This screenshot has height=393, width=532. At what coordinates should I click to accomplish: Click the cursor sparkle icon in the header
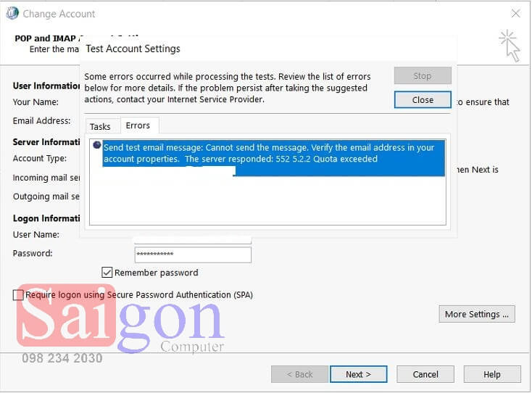pyautogui.click(x=510, y=46)
